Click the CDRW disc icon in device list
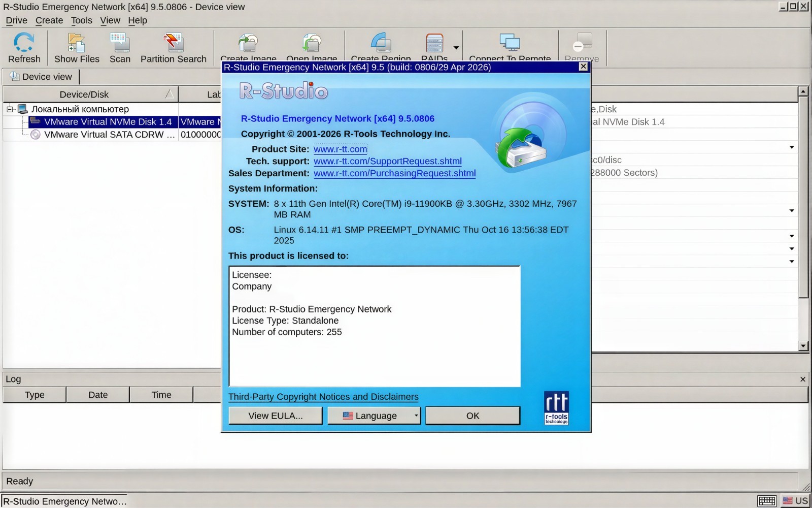812x508 pixels. tap(35, 135)
